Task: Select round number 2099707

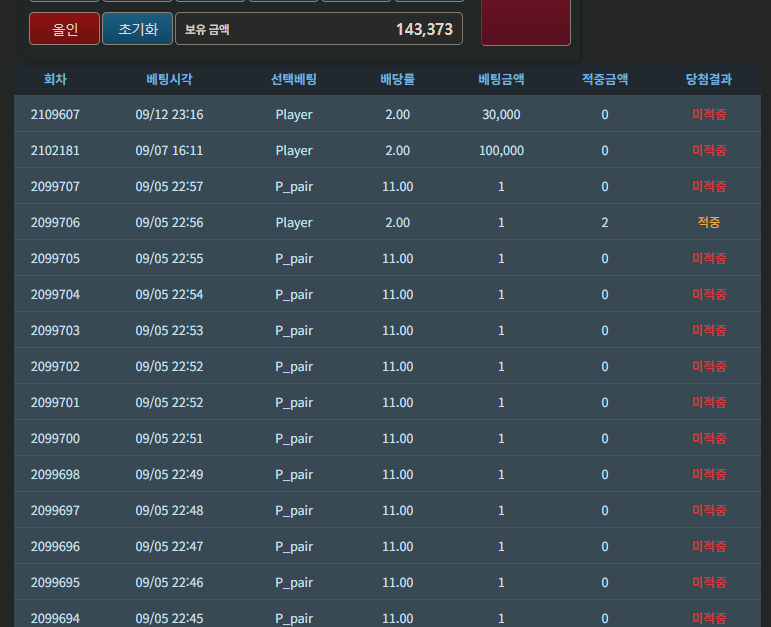Action: coord(55,186)
